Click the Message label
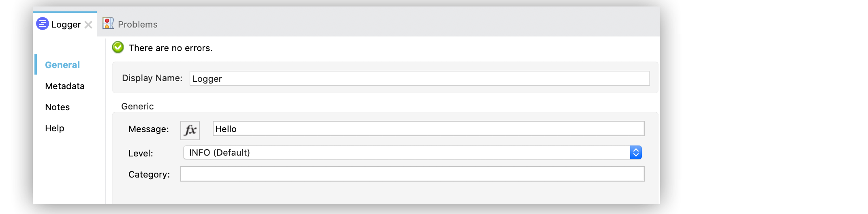 [x=149, y=129]
